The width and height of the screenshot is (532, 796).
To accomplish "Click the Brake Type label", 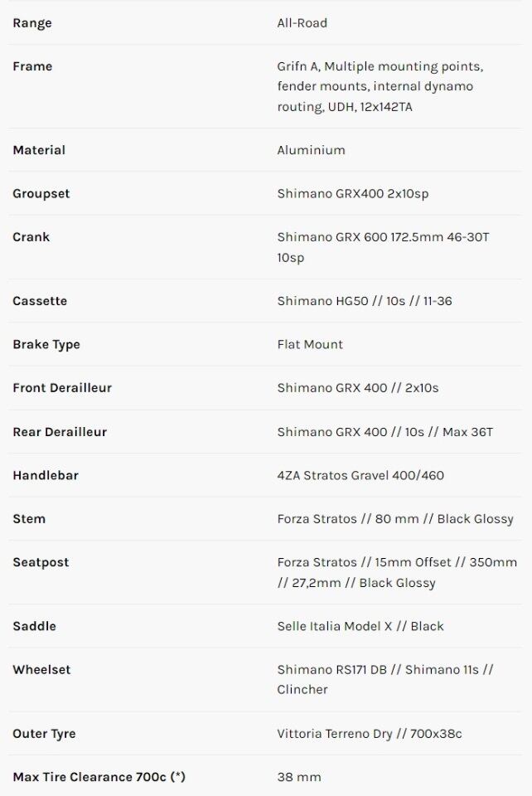I will (46, 344).
